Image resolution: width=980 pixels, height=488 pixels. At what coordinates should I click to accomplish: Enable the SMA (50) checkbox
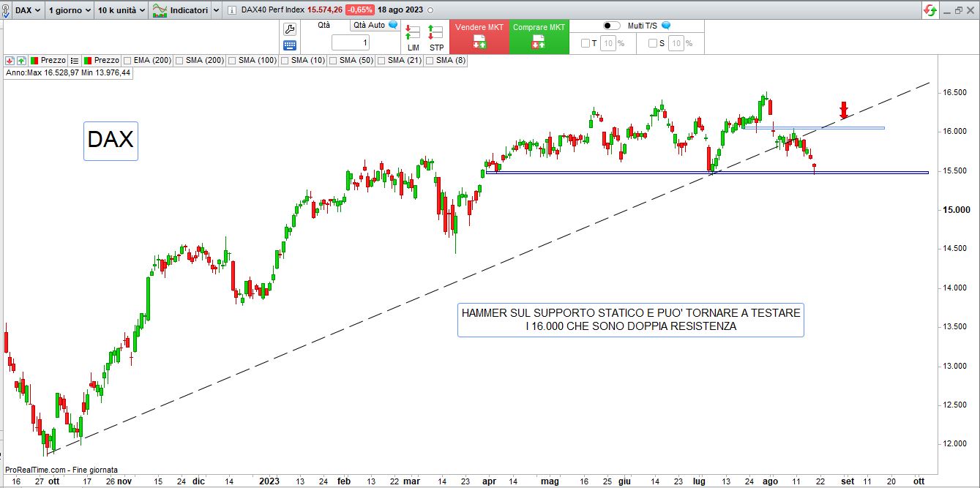pyautogui.click(x=333, y=61)
